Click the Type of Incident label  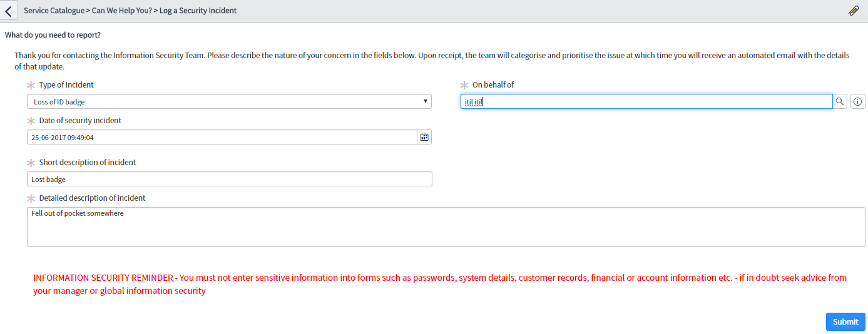click(x=66, y=85)
